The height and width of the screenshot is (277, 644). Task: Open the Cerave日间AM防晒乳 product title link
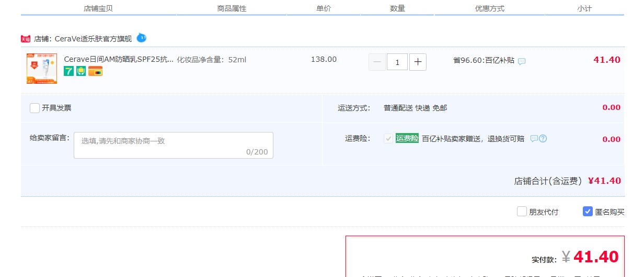pos(118,59)
